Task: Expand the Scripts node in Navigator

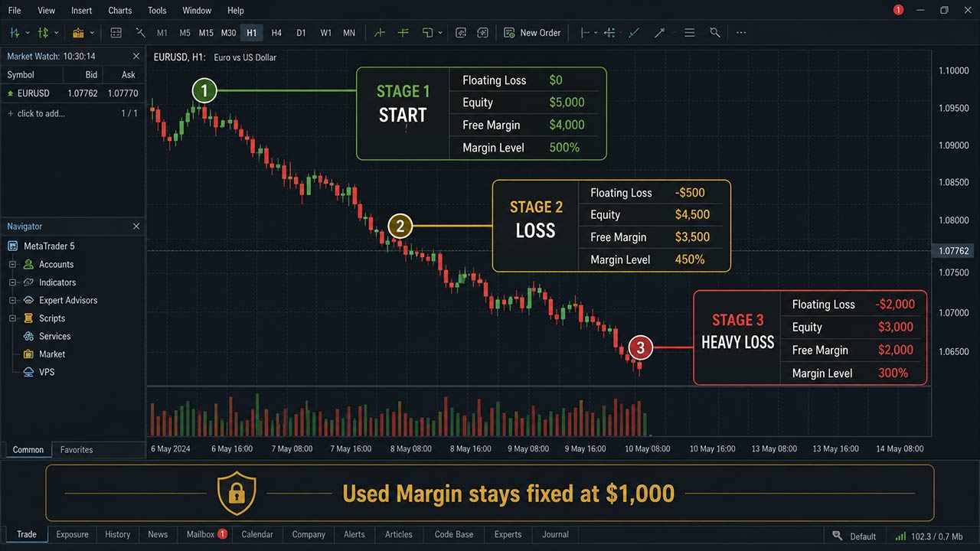Action: [12, 318]
